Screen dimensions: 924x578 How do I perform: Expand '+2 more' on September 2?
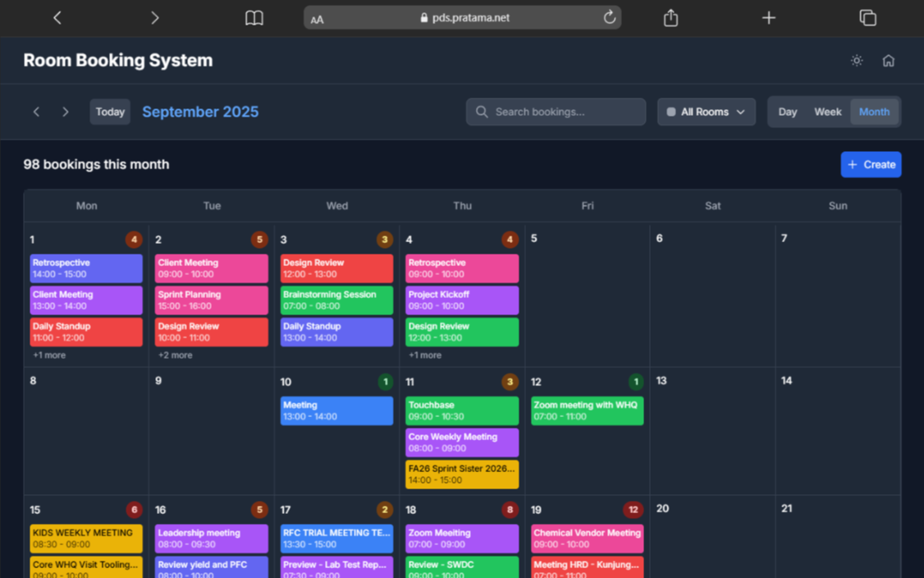pos(176,356)
